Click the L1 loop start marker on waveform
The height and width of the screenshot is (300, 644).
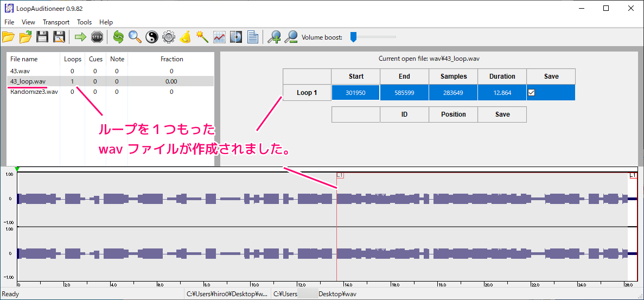click(340, 175)
